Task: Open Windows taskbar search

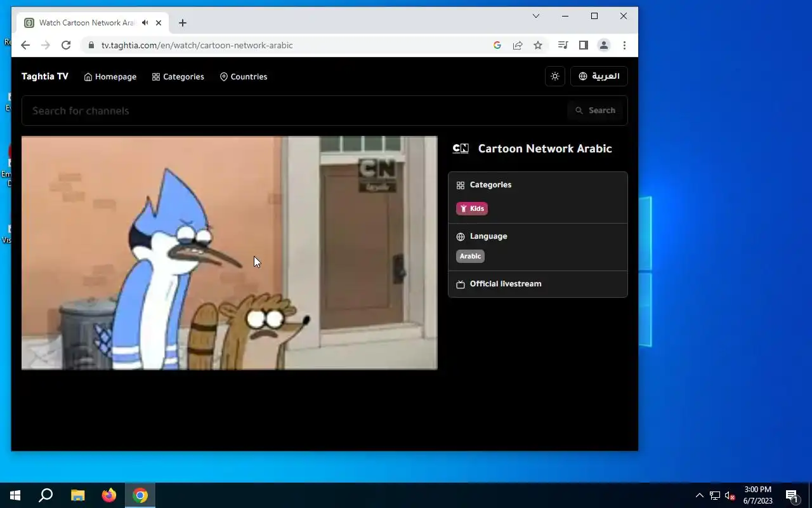Action: point(46,495)
